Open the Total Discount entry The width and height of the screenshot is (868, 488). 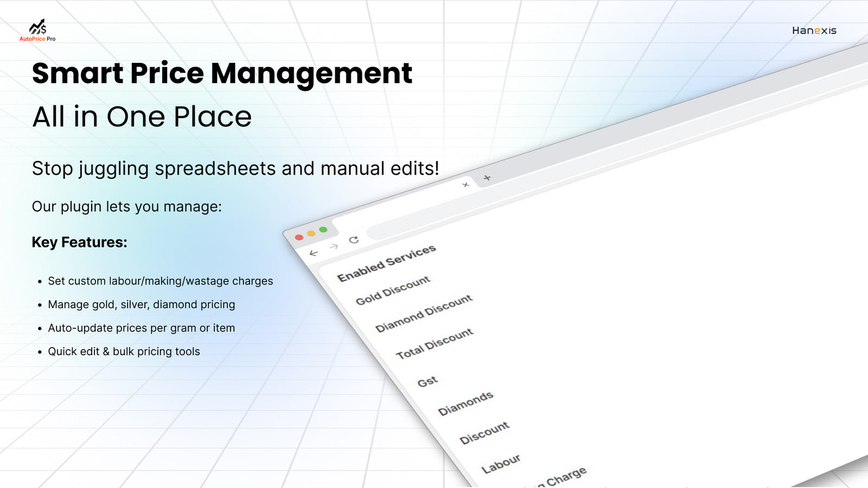(435, 343)
